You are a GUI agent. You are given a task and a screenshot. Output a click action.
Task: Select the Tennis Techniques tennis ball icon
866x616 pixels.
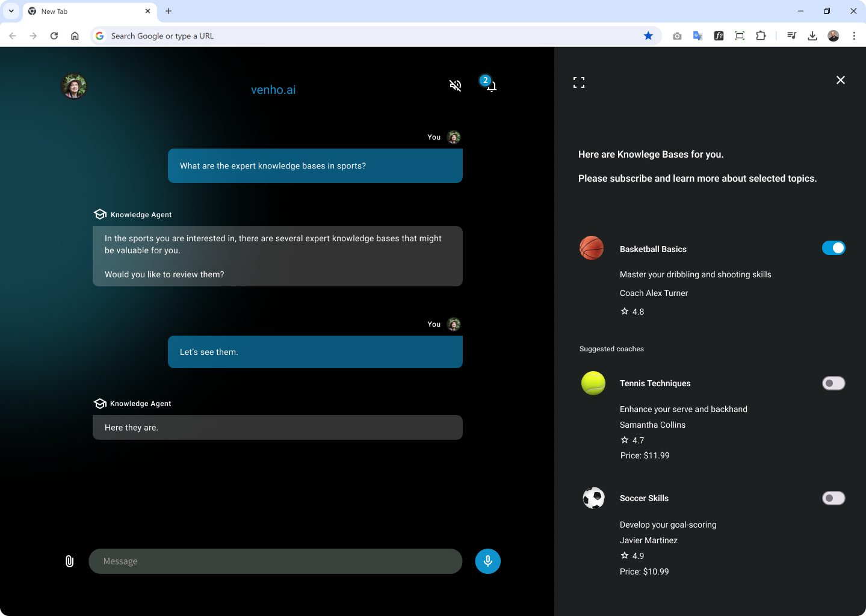[x=593, y=383]
